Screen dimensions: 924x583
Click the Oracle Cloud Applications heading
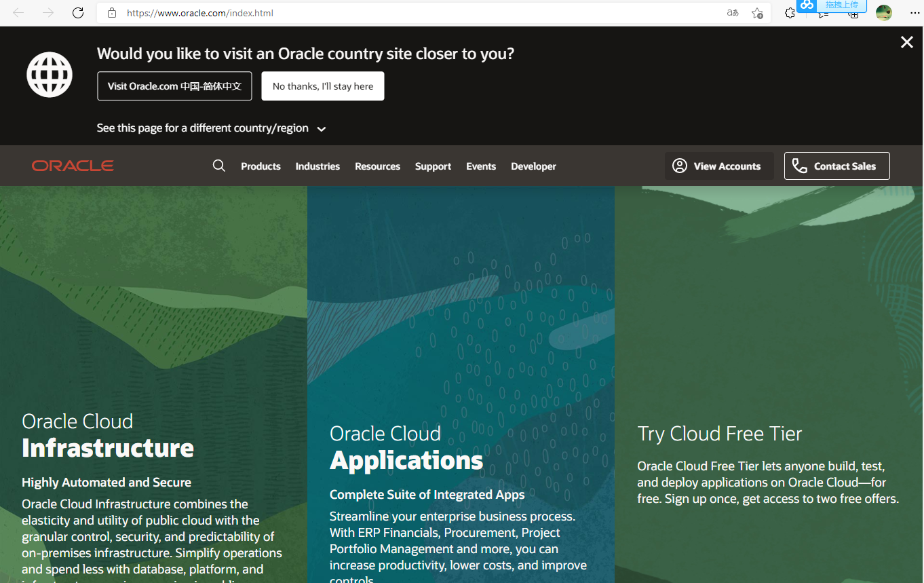point(406,447)
